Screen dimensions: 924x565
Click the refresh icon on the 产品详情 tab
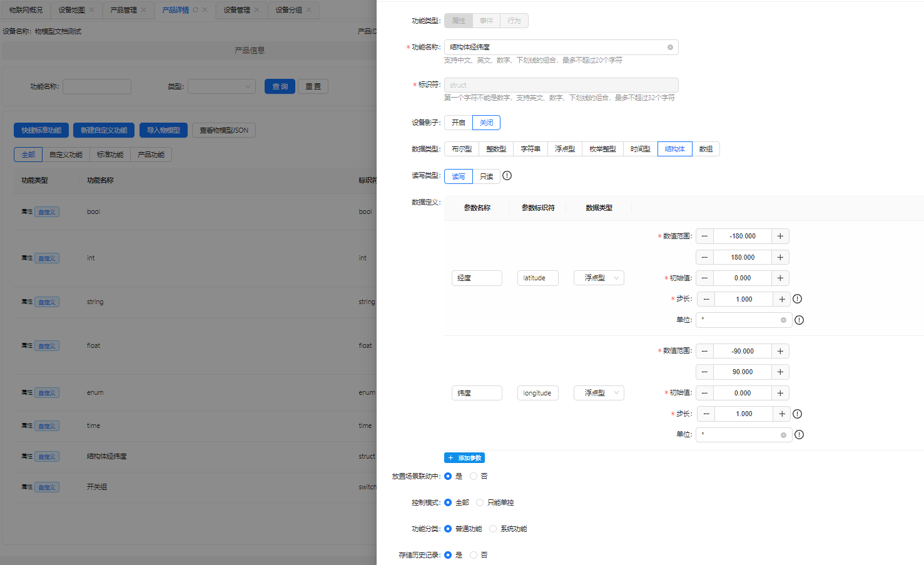point(195,10)
